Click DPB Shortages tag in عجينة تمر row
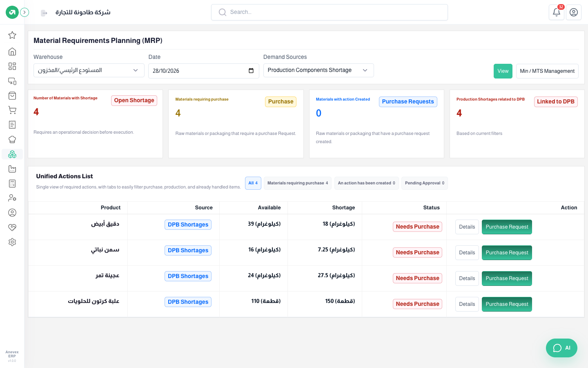This screenshot has height=368, width=588. 188,276
